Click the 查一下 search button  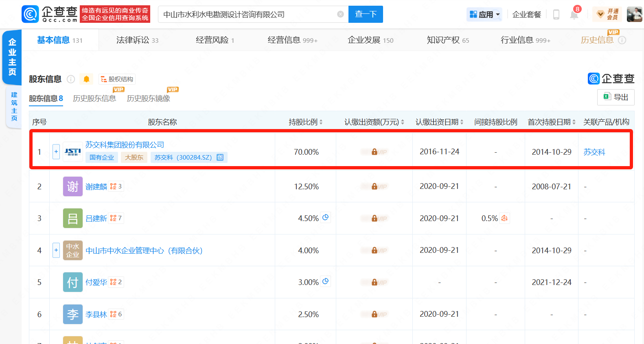pyautogui.click(x=366, y=14)
